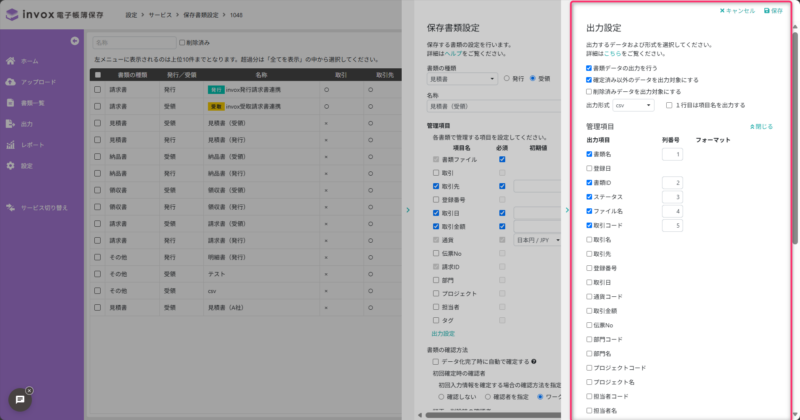800x420 pixels.
Task: Uncheck 書類名 output item
Action: (589, 154)
